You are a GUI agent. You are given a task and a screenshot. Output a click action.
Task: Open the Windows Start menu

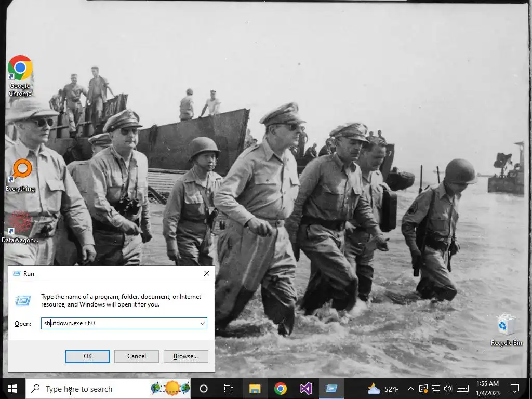(x=12, y=389)
